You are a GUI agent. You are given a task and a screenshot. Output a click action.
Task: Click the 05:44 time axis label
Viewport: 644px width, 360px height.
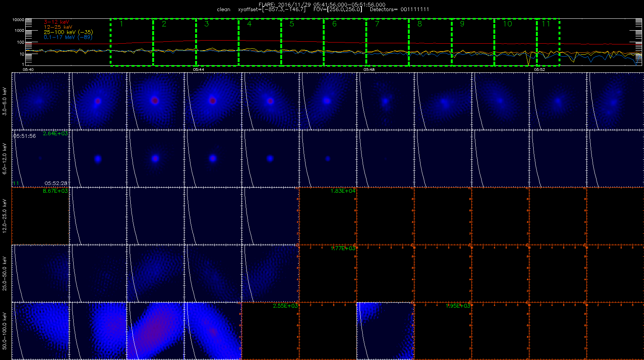(x=199, y=70)
